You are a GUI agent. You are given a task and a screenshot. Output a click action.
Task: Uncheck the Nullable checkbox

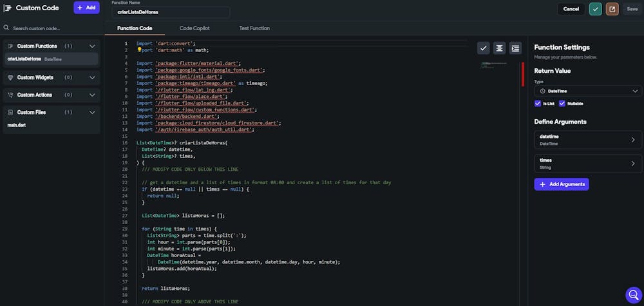[x=562, y=103]
